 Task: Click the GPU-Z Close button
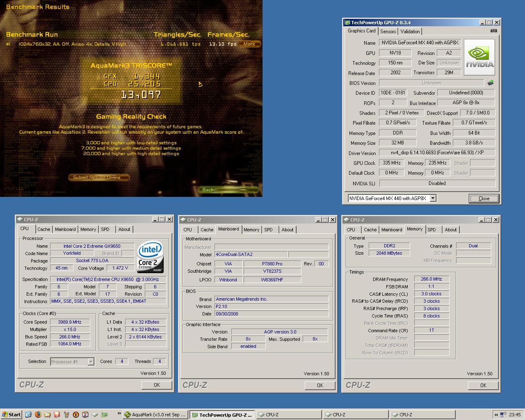484,199
